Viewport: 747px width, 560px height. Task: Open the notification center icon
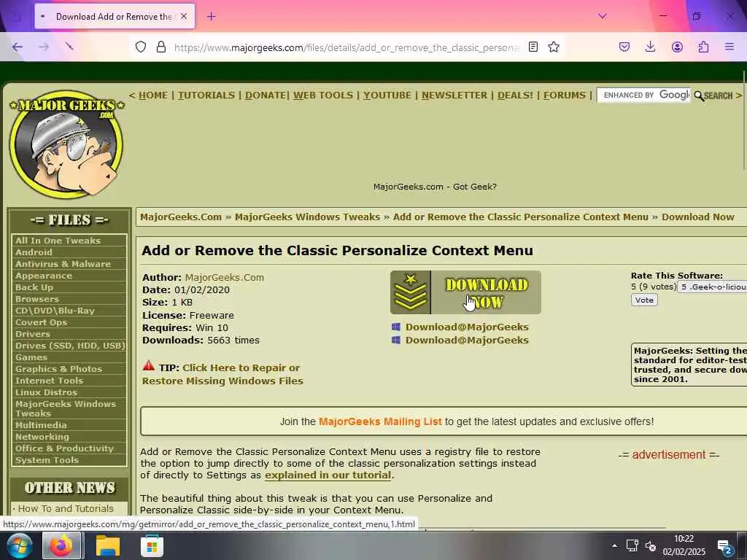pos(724,547)
